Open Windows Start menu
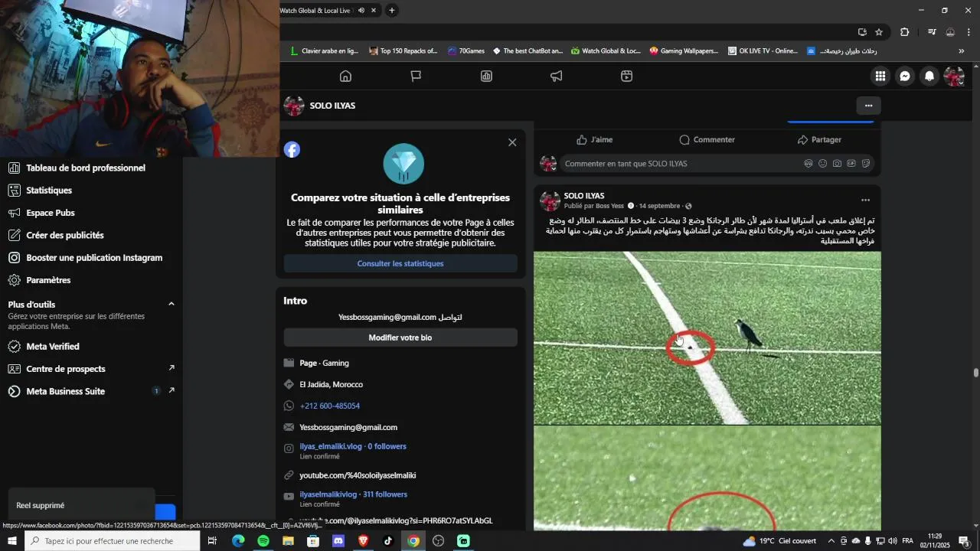This screenshot has width=980, height=551. [x=12, y=541]
